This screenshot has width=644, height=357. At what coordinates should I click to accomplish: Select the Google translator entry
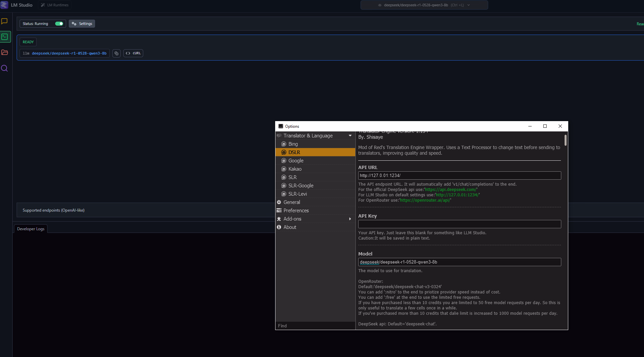(296, 161)
